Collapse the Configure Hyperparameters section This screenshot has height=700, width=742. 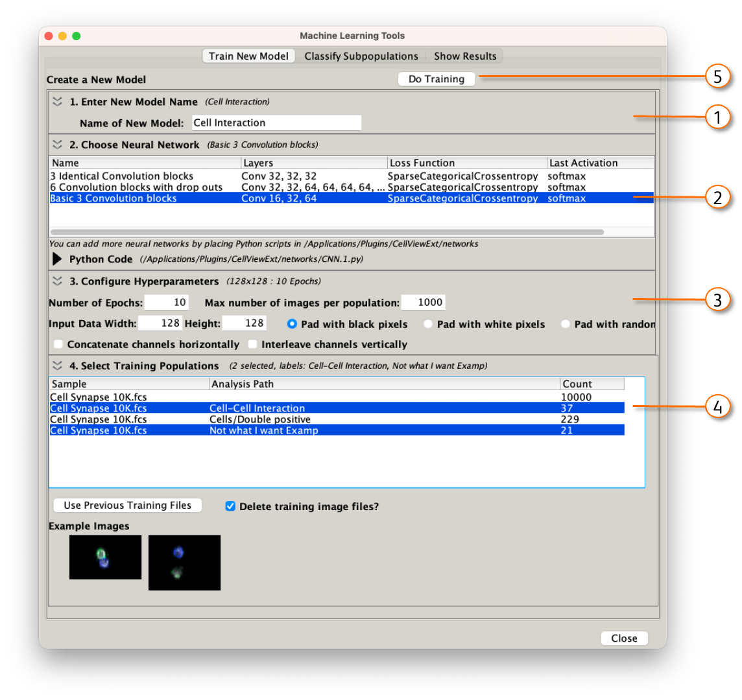pos(58,281)
